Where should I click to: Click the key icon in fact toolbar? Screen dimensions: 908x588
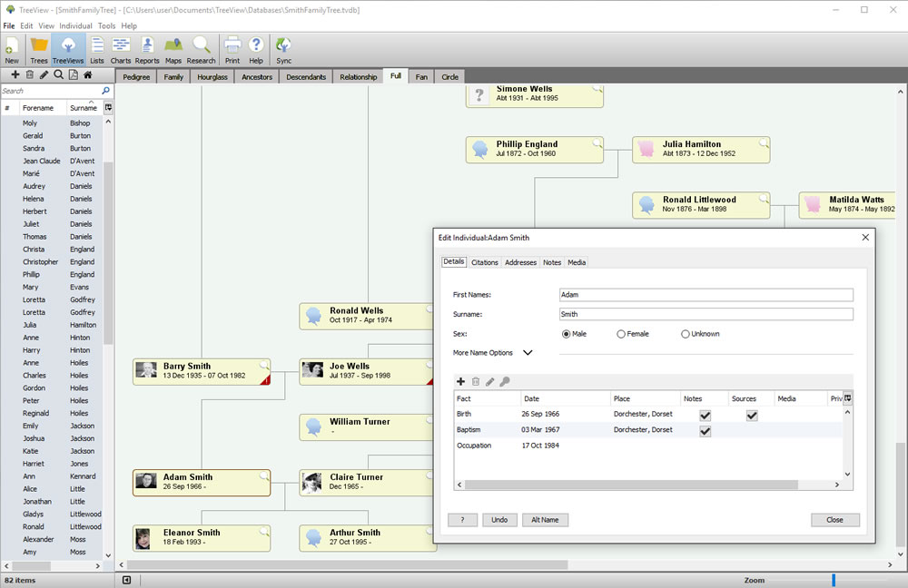(x=505, y=381)
